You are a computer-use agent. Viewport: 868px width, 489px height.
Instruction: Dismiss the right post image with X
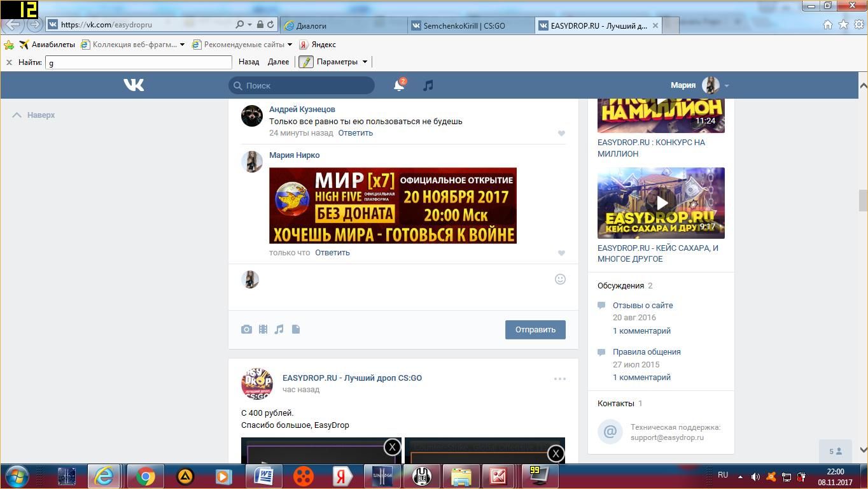click(x=556, y=453)
